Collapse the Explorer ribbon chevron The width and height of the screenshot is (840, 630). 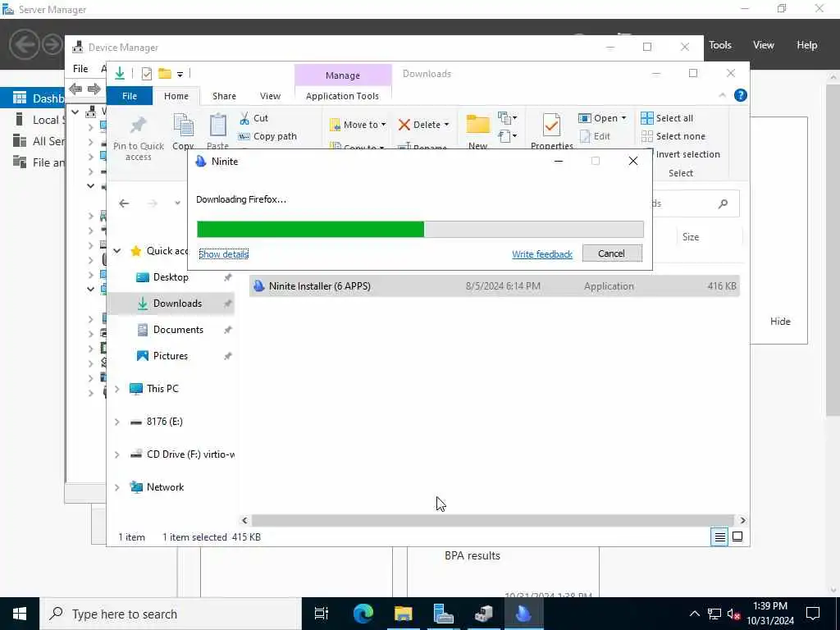pyautogui.click(x=723, y=95)
